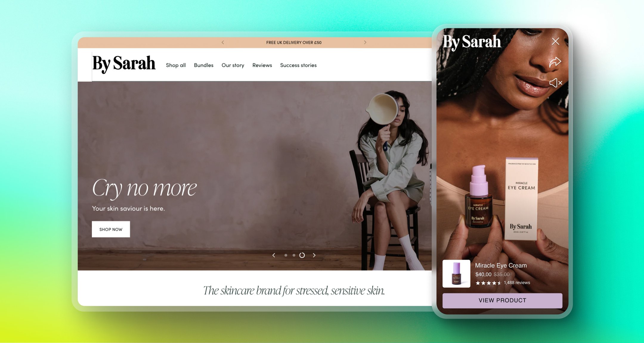Show the next announcement message
644x343 pixels.
point(365,42)
